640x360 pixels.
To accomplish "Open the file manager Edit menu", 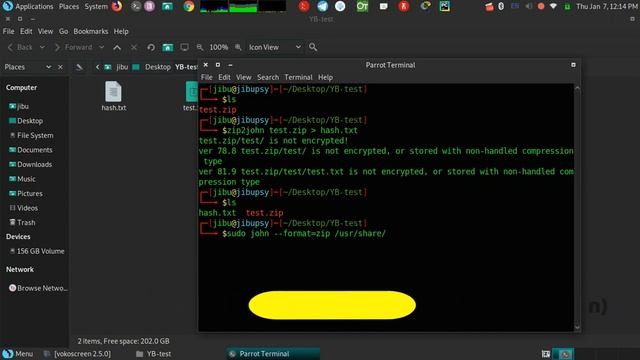I will click(26, 31).
